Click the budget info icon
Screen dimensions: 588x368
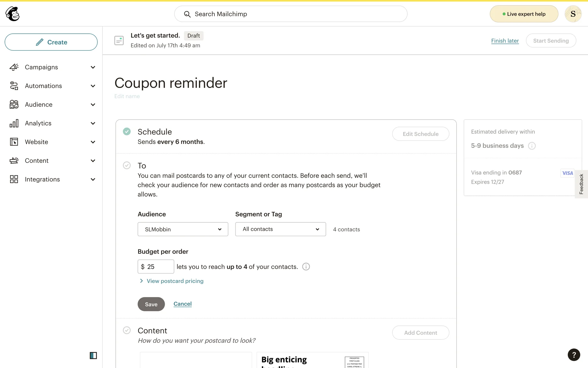coord(306,267)
